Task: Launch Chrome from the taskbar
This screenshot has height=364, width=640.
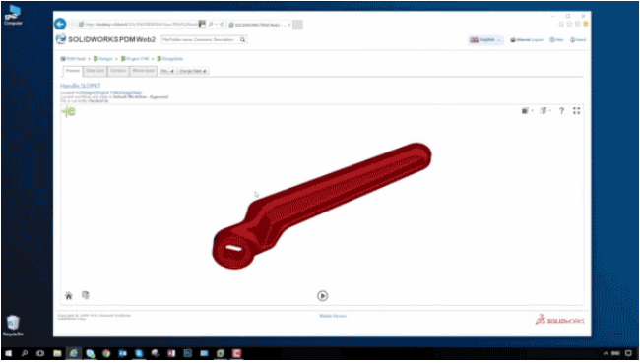Action: pos(106,353)
